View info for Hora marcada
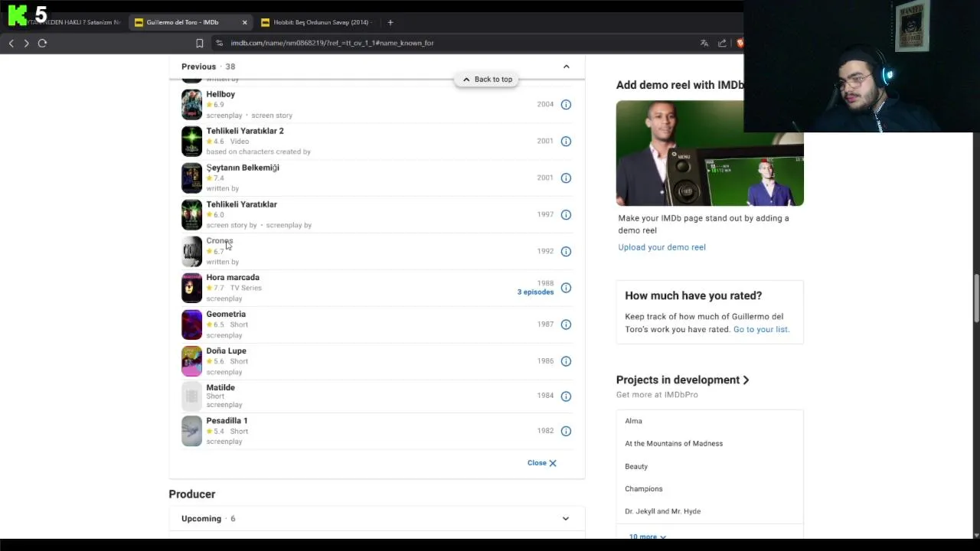This screenshot has height=551, width=980. [x=566, y=289]
